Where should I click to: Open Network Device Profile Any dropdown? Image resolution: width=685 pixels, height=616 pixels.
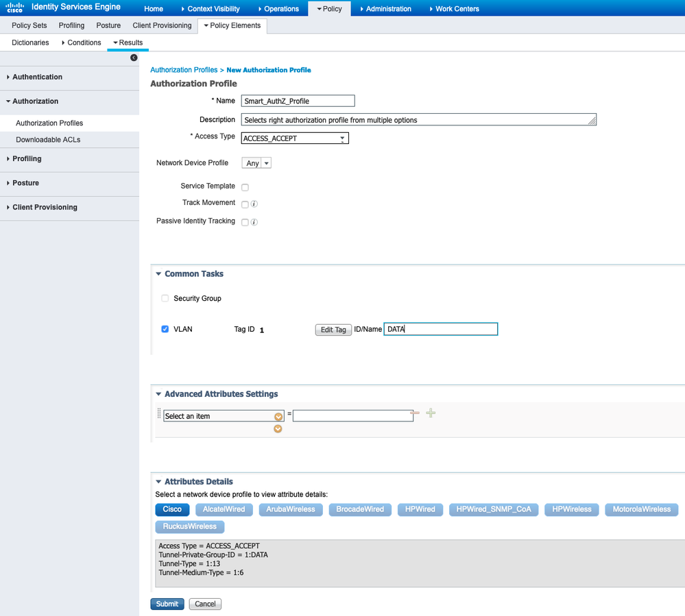point(256,163)
